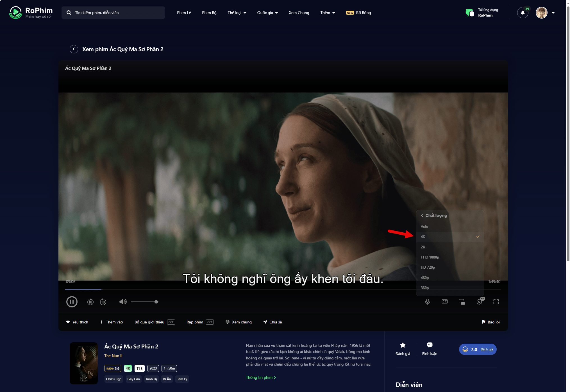Click the volume slider handle

click(x=156, y=302)
